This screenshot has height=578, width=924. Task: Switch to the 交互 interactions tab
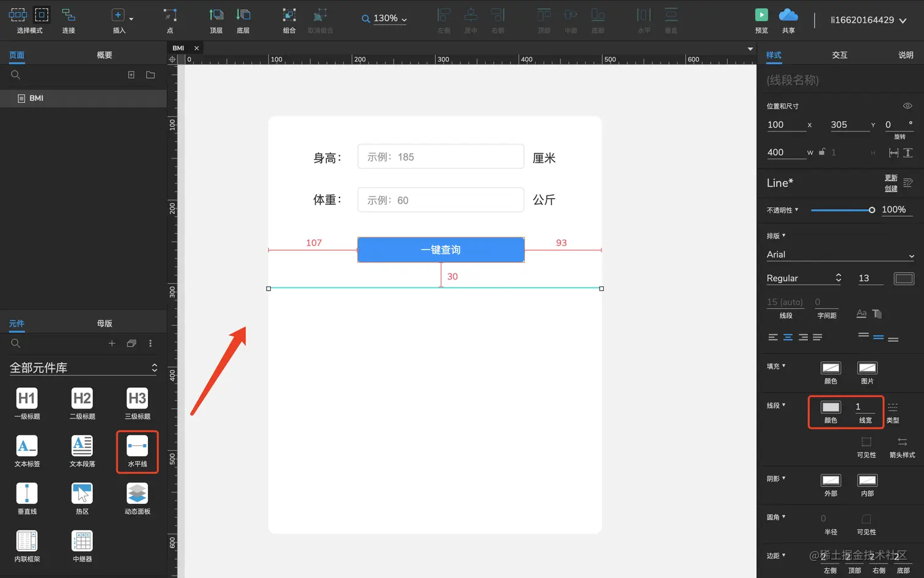coord(840,55)
